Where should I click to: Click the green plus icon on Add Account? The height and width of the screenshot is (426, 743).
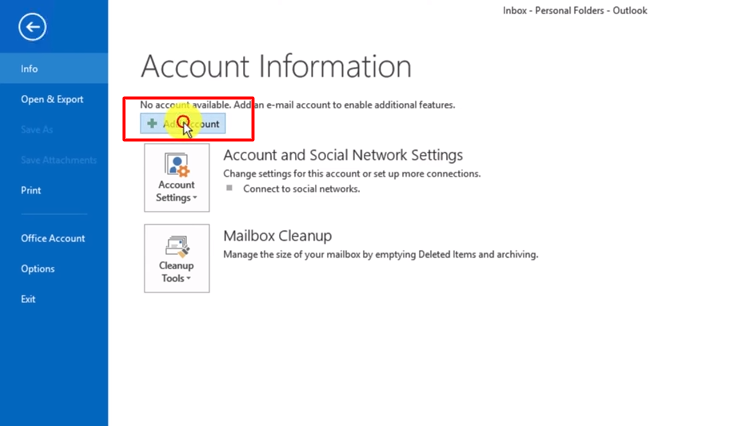point(152,123)
